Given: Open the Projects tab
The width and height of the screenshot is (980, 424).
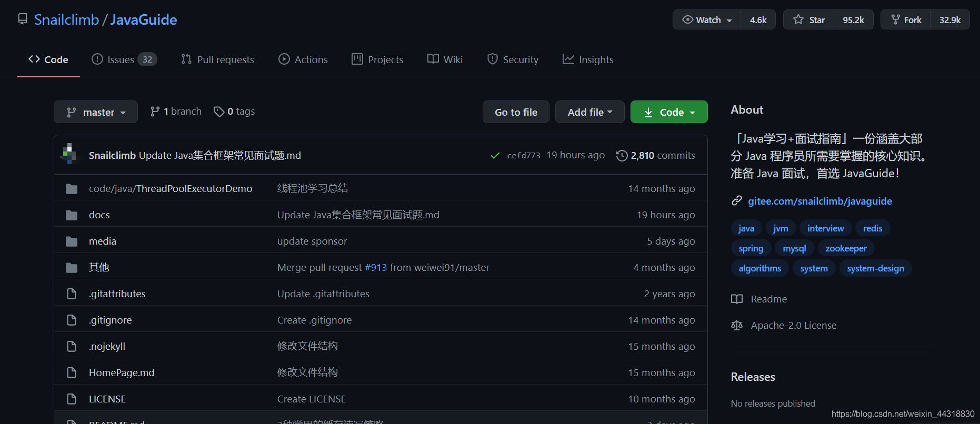Looking at the screenshot, I should [377, 59].
